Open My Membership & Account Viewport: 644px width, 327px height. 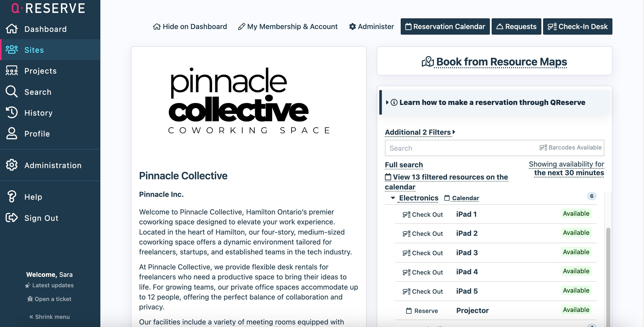coord(288,26)
